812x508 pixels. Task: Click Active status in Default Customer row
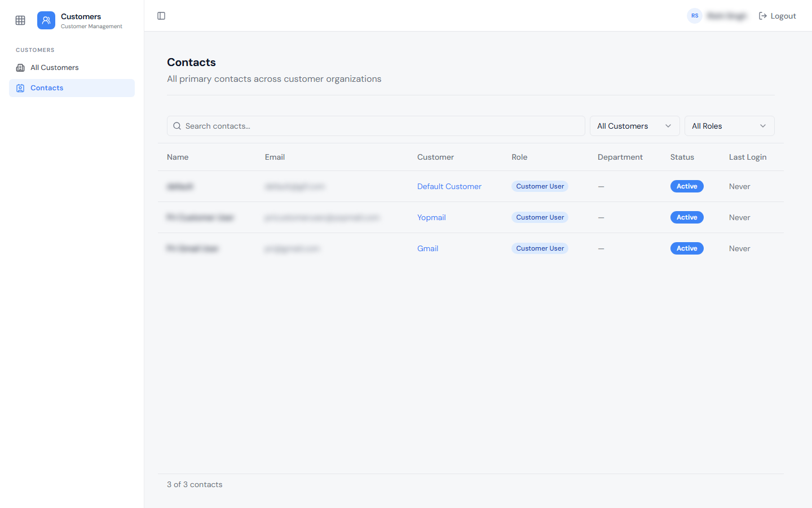coord(687,186)
